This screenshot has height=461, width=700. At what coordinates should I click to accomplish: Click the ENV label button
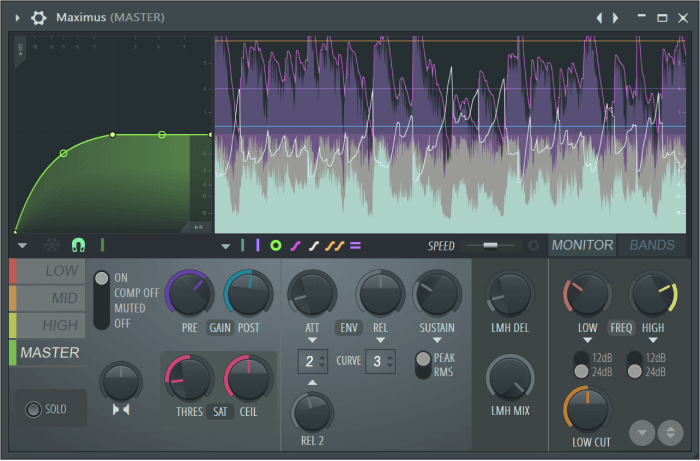349,328
